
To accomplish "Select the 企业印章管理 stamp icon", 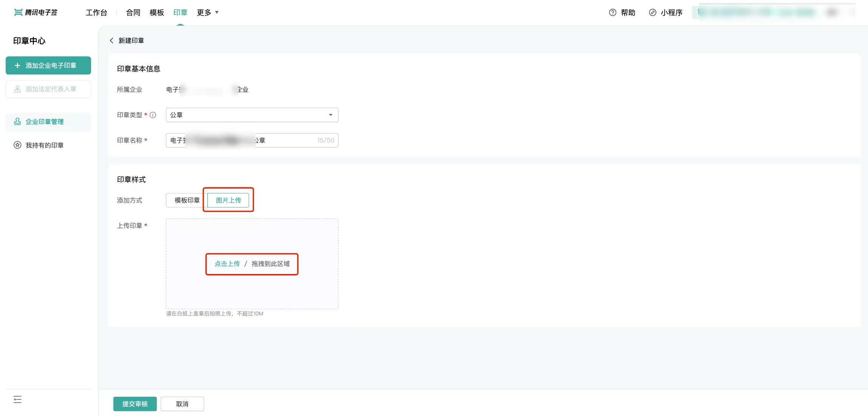I will tap(17, 121).
